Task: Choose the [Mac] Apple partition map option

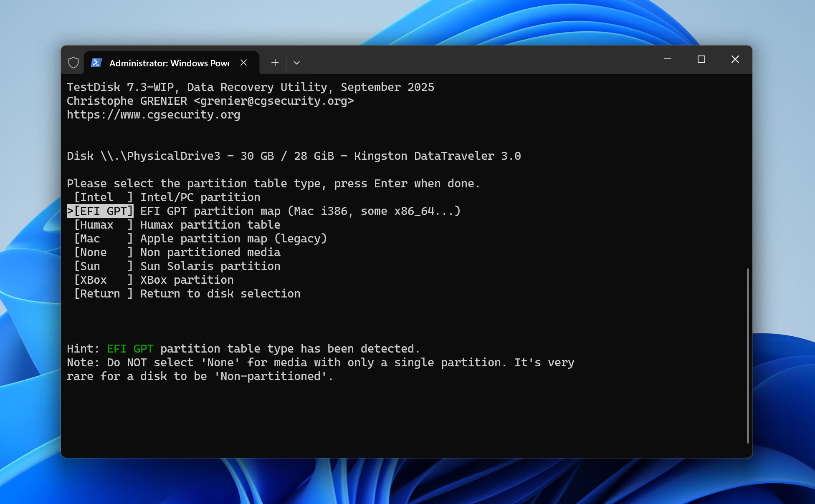Action: [x=104, y=239]
